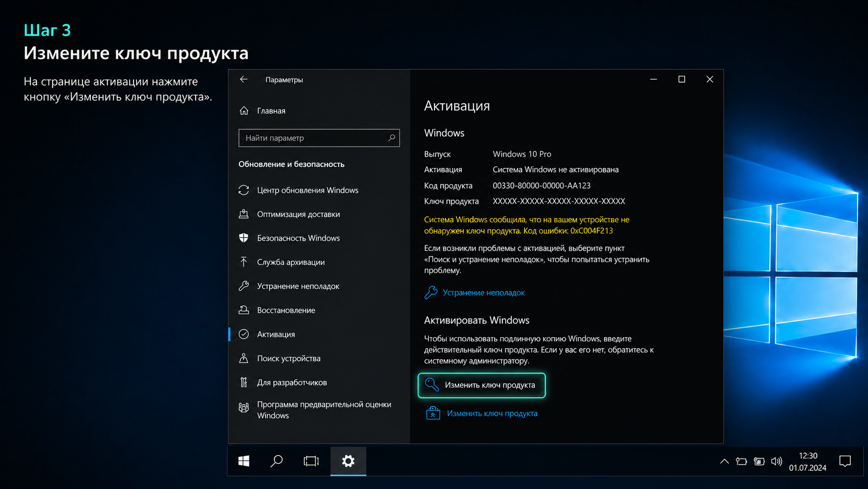Open the Главная home page icon
Screen dimensions: 868x489
click(244, 111)
